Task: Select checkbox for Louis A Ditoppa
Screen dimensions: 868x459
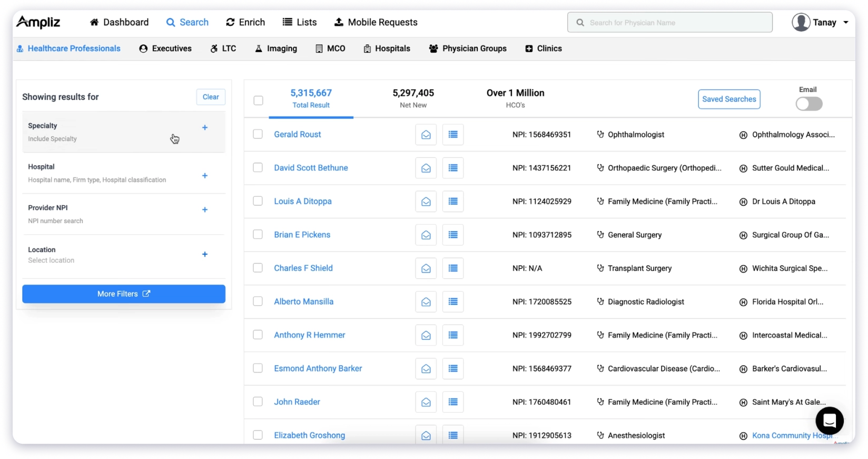Action: pyautogui.click(x=258, y=201)
